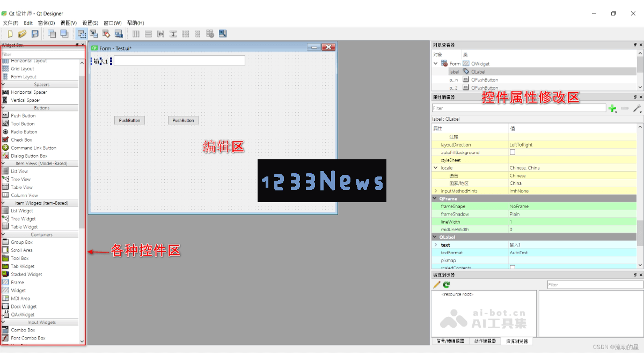Image resolution: width=644 pixels, height=362 pixels.
Task: Pick Radio Button in Widget Box
Action: [x=24, y=131]
